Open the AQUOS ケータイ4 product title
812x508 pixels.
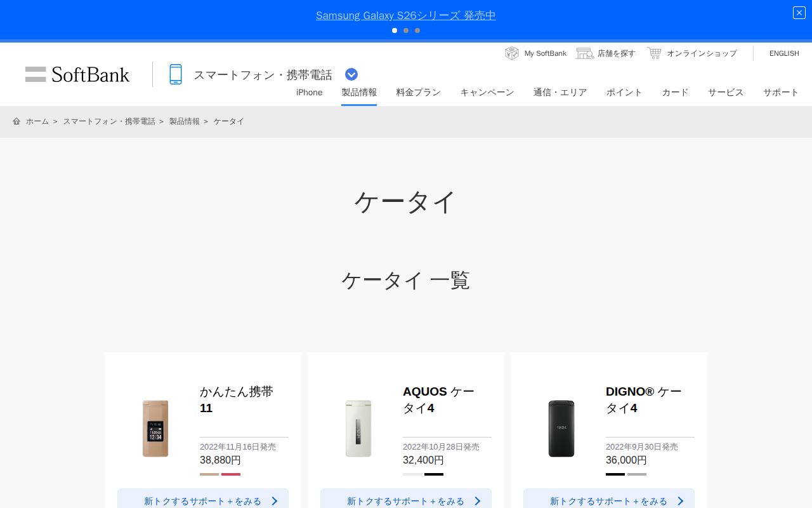click(x=438, y=400)
